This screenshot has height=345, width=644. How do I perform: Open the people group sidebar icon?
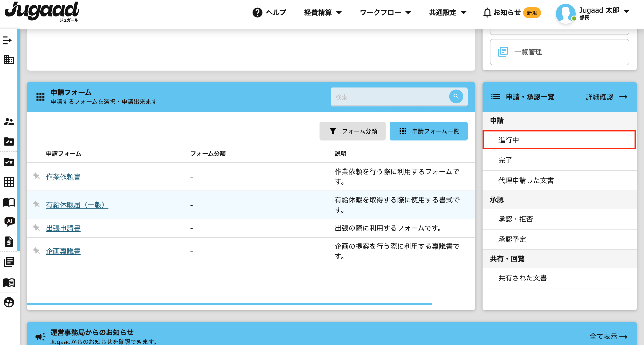pyautogui.click(x=9, y=122)
